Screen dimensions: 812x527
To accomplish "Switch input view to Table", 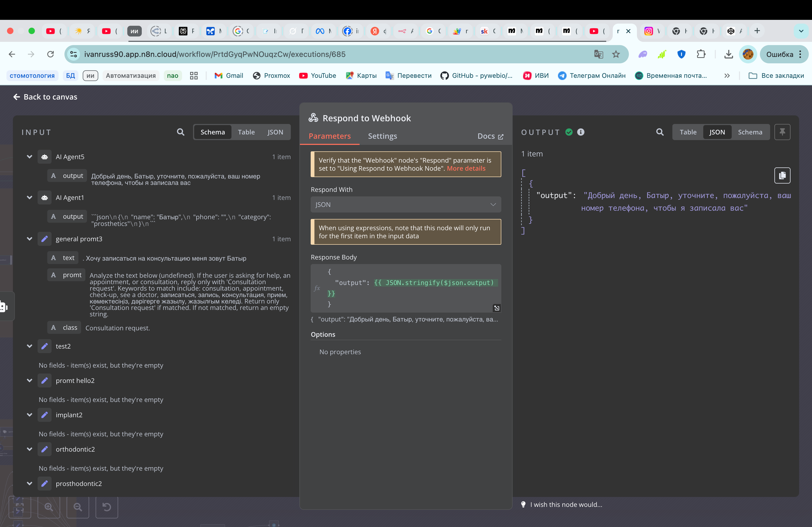I will click(246, 132).
